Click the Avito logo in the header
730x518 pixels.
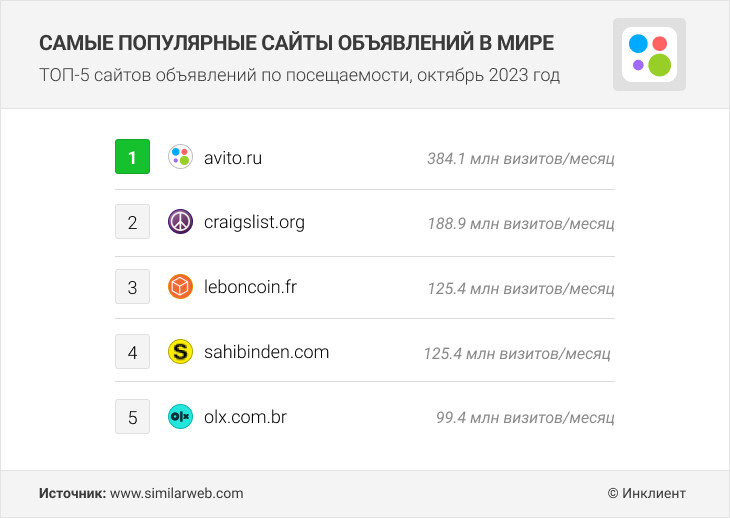point(649,55)
